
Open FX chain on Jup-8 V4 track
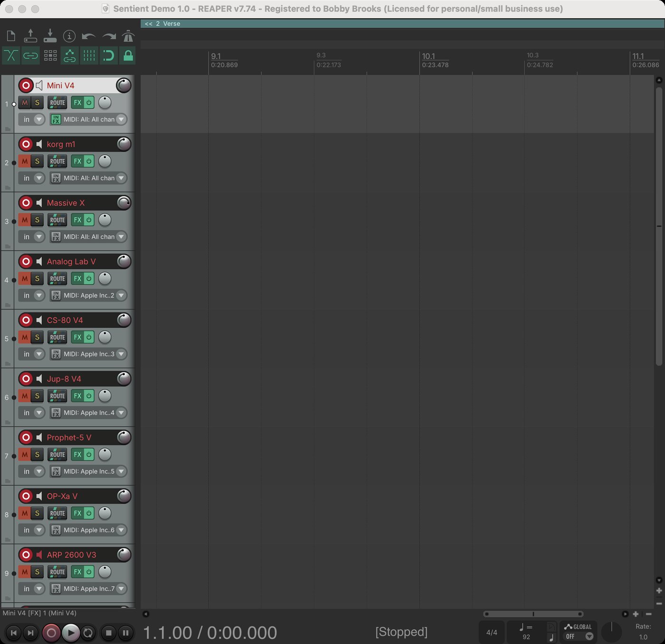point(77,396)
